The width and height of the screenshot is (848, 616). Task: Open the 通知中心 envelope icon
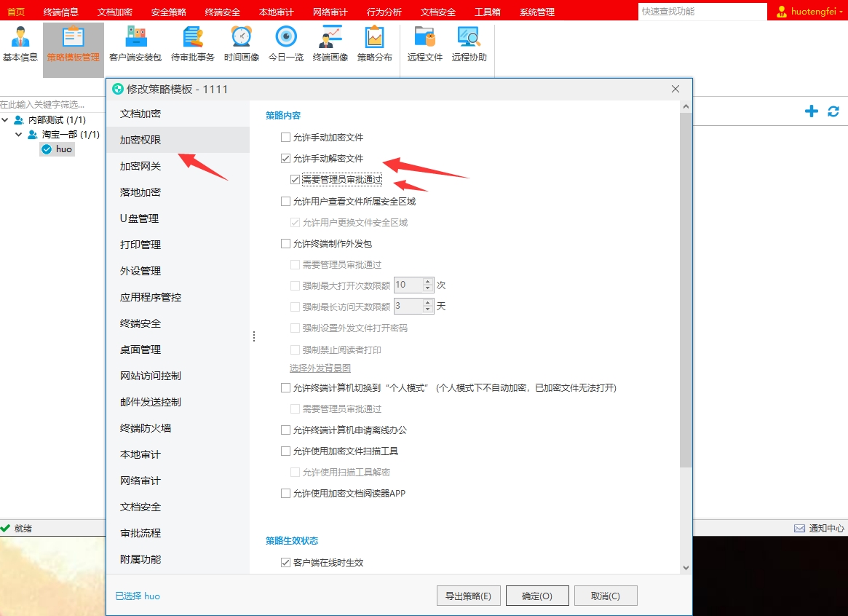click(799, 529)
